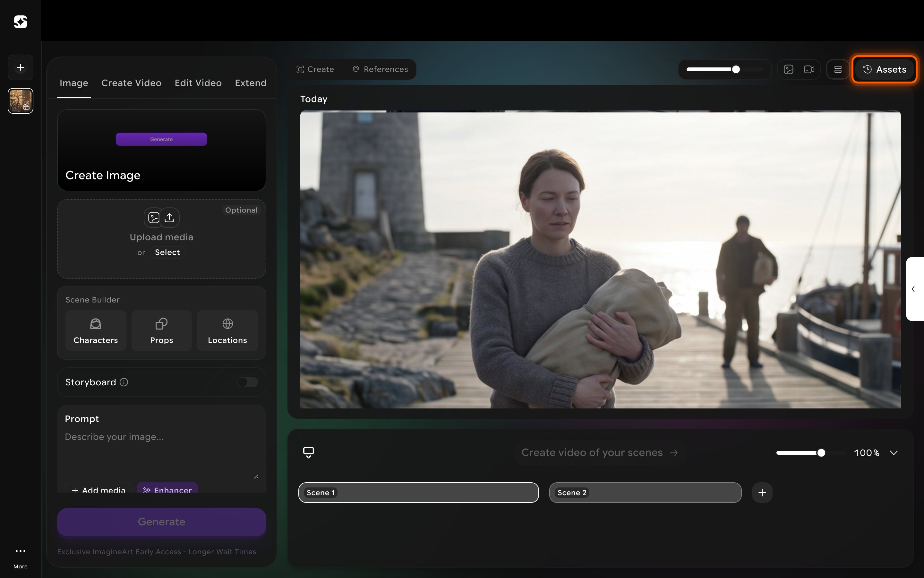Image resolution: width=924 pixels, height=578 pixels.
Task: Select Scene 2 in the timeline
Action: point(645,492)
